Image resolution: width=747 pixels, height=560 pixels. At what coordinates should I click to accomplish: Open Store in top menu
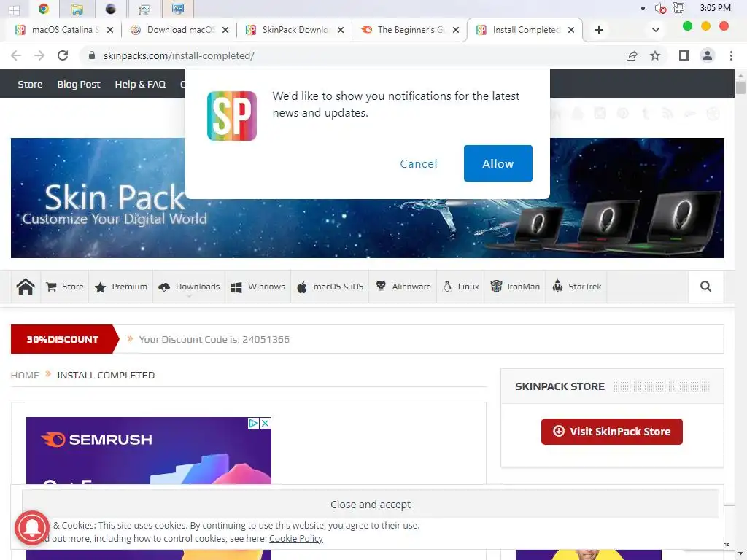[30, 85]
